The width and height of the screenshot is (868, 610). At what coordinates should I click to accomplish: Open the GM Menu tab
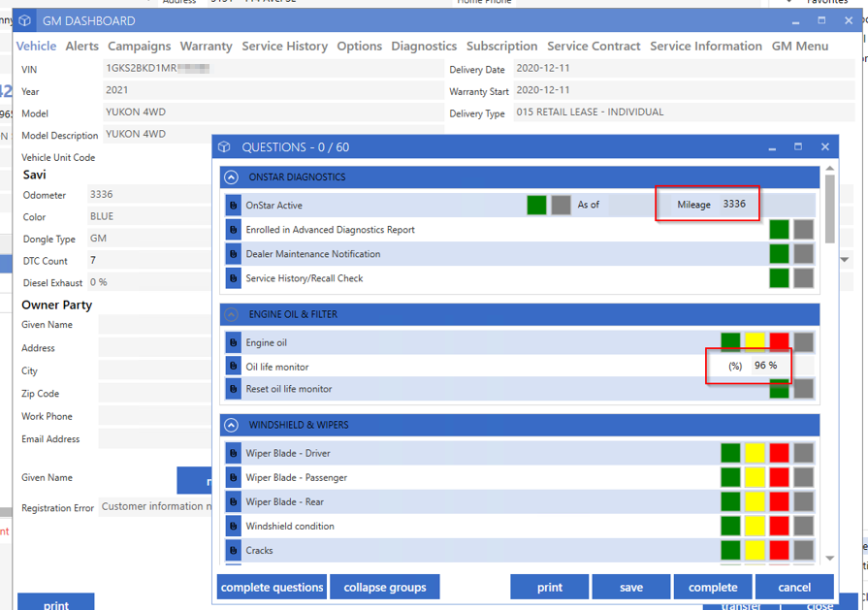(x=800, y=46)
